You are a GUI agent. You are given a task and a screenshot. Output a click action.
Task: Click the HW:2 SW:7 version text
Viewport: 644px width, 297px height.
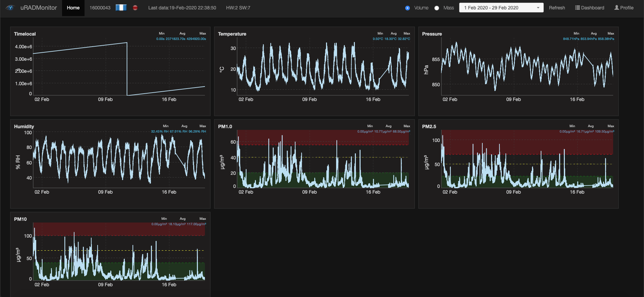[x=238, y=8]
